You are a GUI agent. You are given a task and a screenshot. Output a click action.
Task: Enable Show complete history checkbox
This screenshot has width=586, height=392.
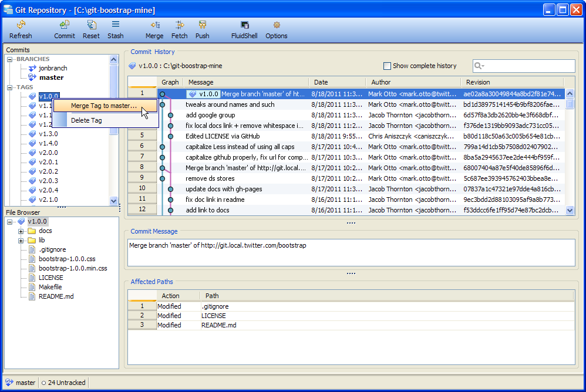pos(387,66)
